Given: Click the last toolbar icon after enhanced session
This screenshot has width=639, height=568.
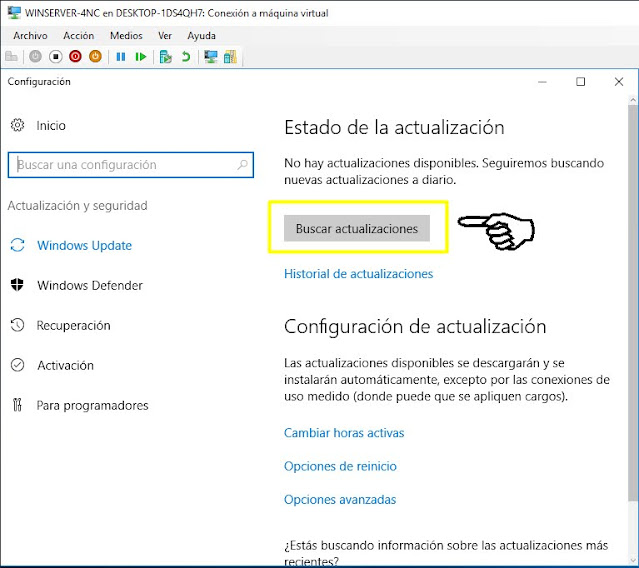Looking at the screenshot, I should pos(230,57).
